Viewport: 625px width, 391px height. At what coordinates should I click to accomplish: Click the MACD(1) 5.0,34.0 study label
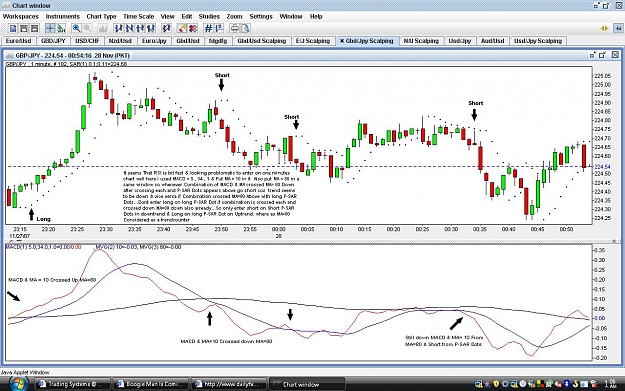[43, 247]
